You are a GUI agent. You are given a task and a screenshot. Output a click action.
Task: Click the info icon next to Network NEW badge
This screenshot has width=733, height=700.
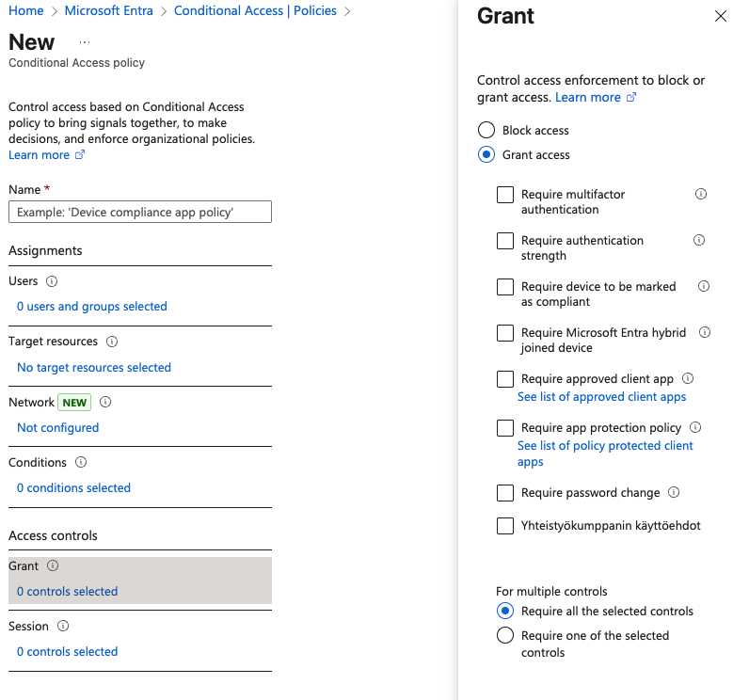click(x=105, y=402)
